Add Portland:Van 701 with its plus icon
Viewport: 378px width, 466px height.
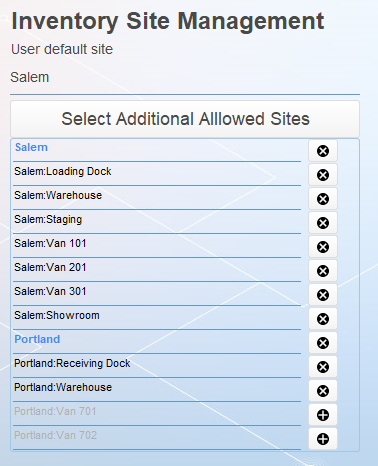(323, 415)
